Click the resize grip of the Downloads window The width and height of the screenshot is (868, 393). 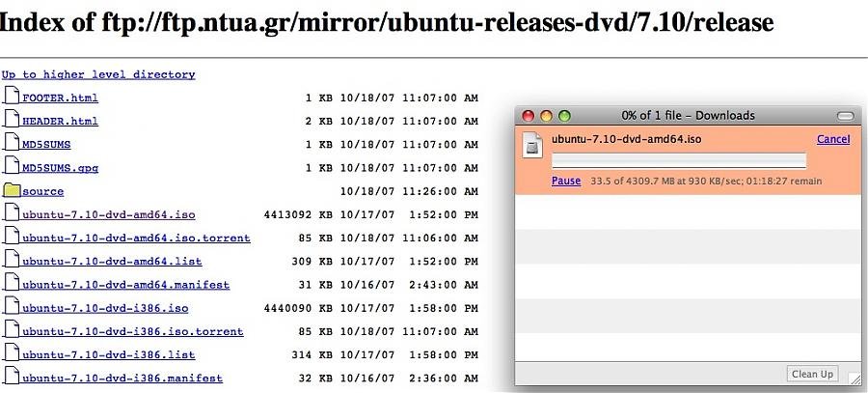(853, 380)
